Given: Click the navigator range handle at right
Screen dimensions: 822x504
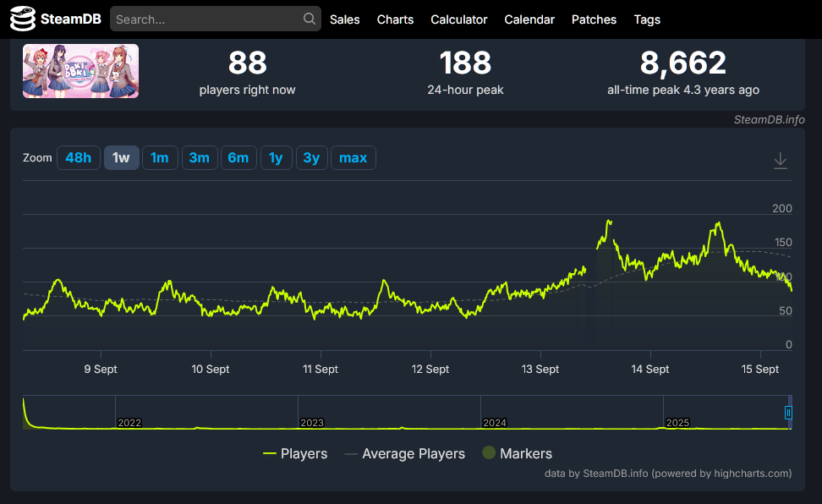Looking at the screenshot, I should point(788,413).
